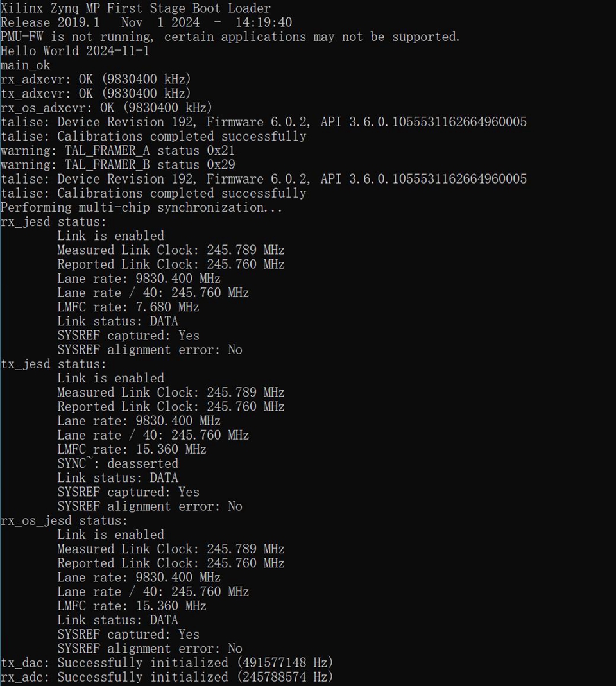Image resolution: width=616 pixels, height=686 pixels.
Task: Click the 'rx_adc: Successfully initialized' line
Action: (x=167, y=677)
